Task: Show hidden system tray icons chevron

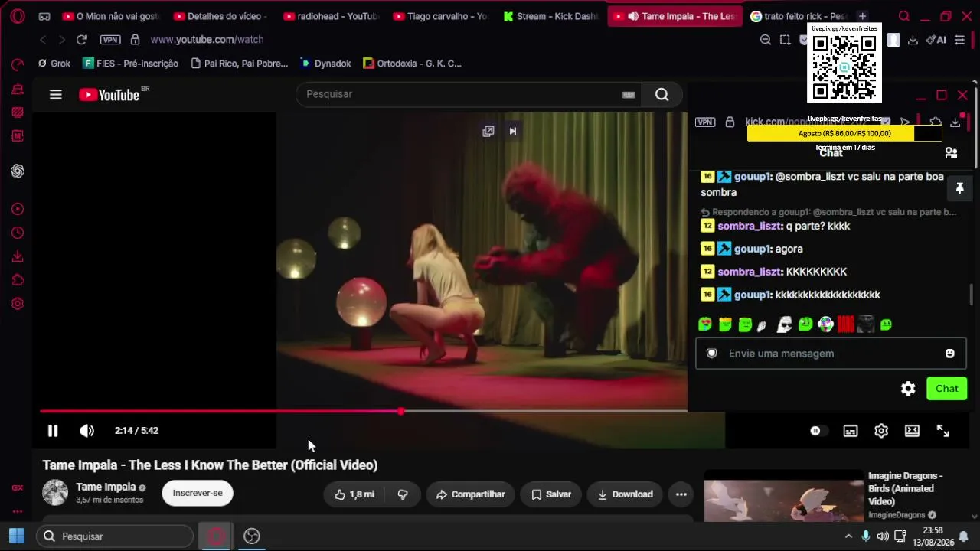Action: coord(848,536)
